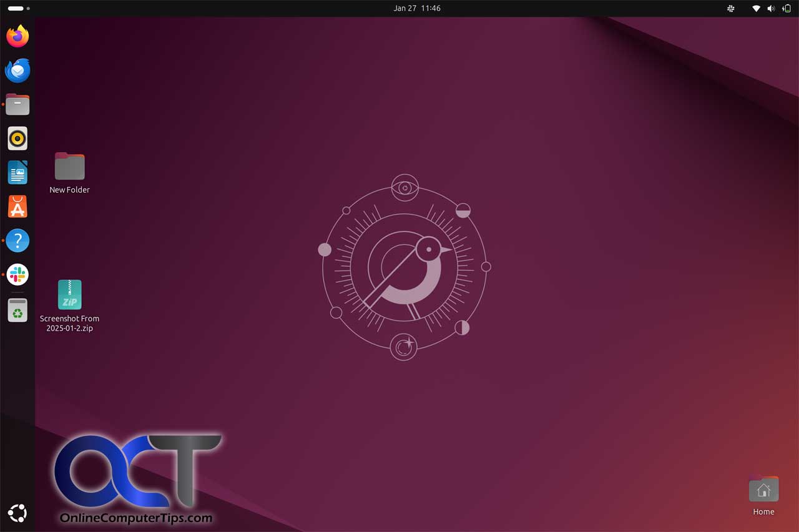Click the Wi-Fi indicator in the top bar
Image resolution: width=799 pixels, height=532 pixels.
tap(755, 8)
